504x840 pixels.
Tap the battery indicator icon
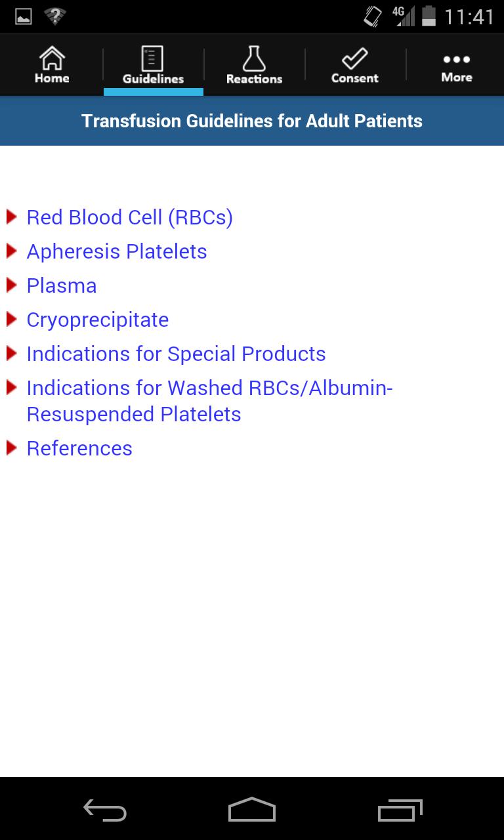click(x=430, y=15)
